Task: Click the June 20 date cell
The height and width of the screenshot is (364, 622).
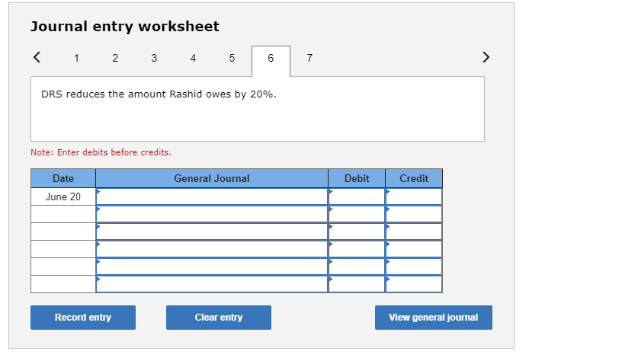Action: click(x=63, y=196)
